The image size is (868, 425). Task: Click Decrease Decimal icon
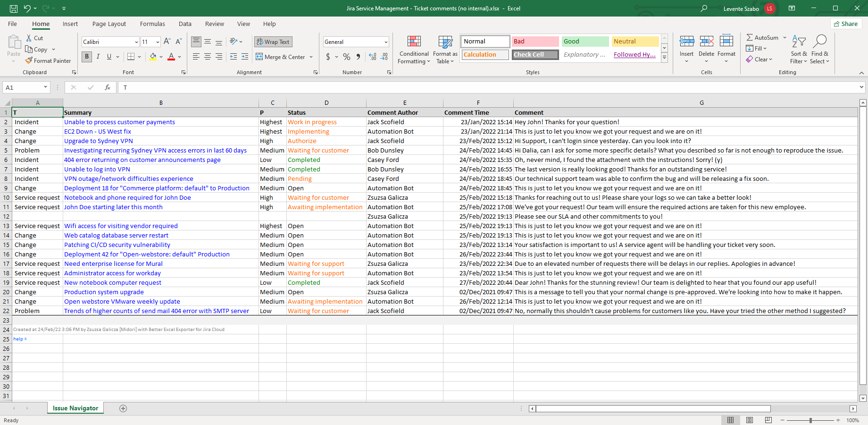click(384, 57)
